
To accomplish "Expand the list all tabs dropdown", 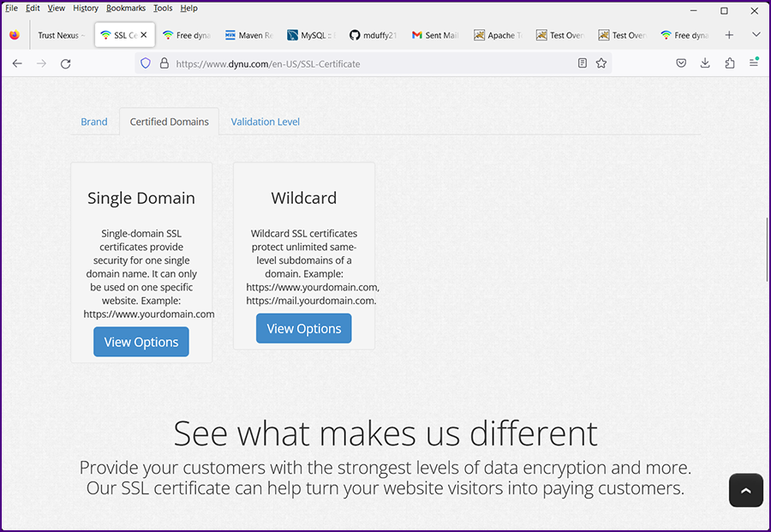I will [756, 35].
